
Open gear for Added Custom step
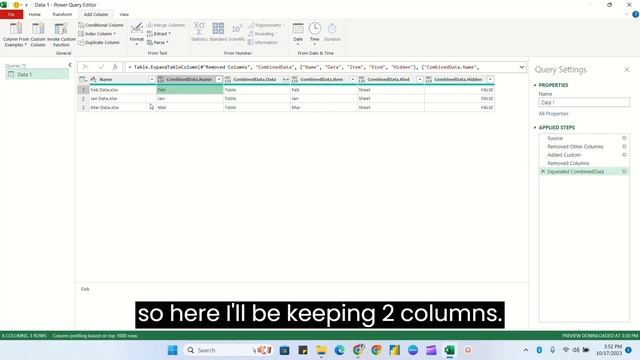point(624,155)
